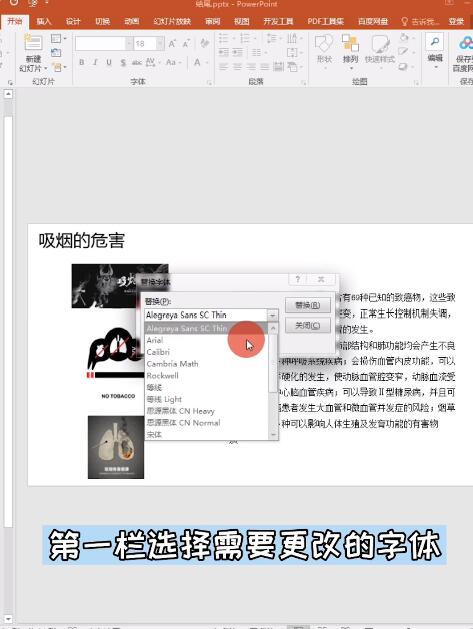Screen dimensions: 473x629
Task: Justify paragraph text
Action: (x=265, y=67)
